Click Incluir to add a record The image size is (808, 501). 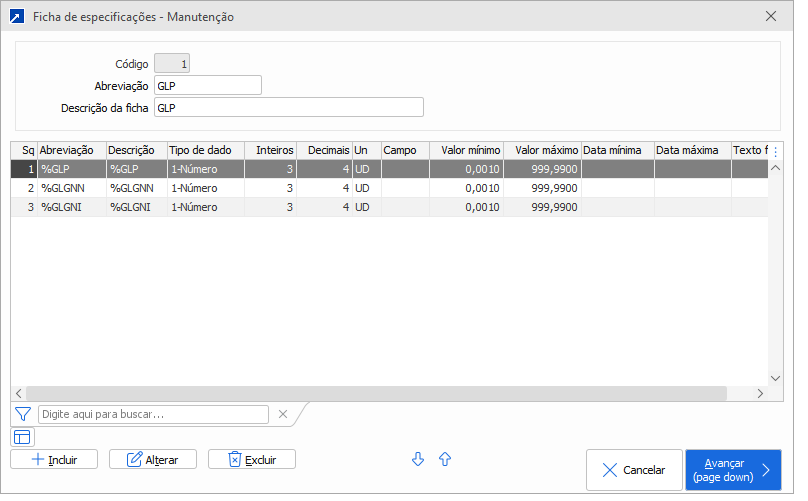[54, 459]
